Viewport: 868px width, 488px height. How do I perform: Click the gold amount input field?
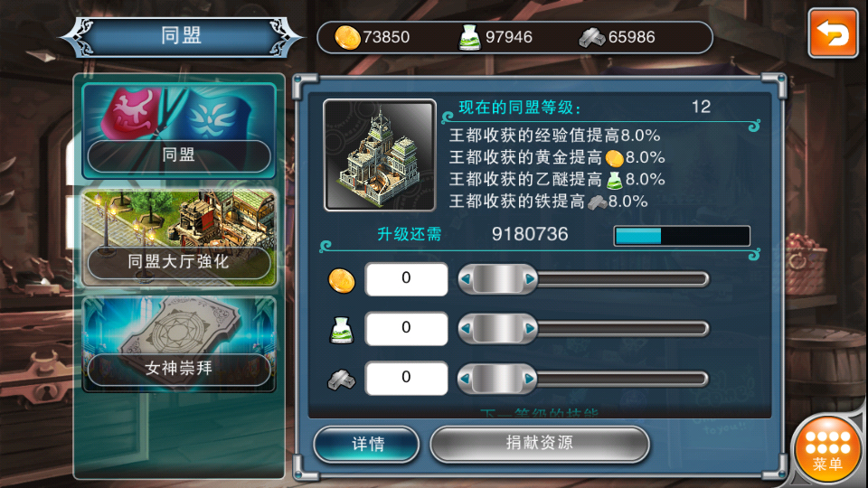(406, 279)
